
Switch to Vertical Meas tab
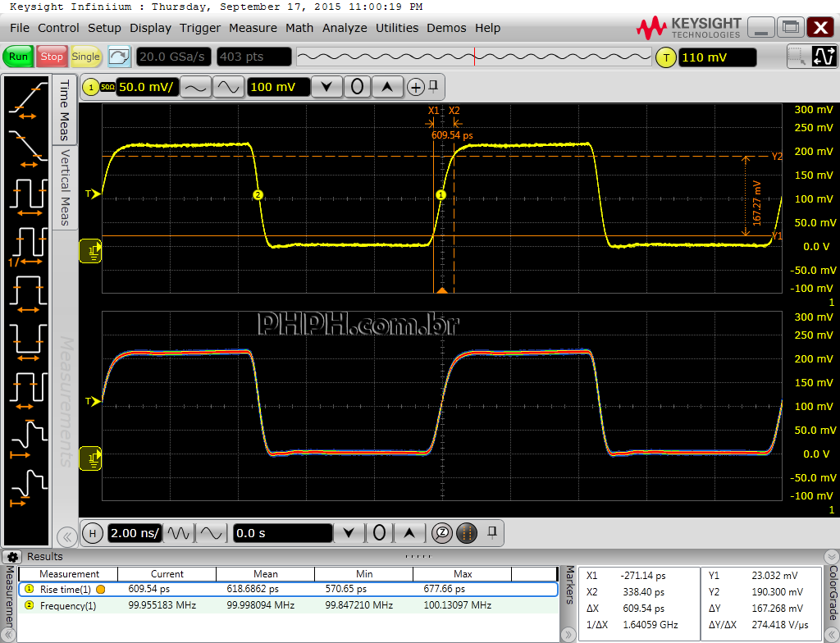point(65,187)
